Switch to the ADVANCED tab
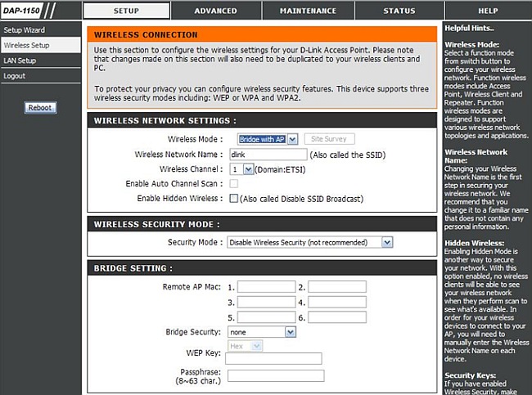532x395 pixels. 215,11
